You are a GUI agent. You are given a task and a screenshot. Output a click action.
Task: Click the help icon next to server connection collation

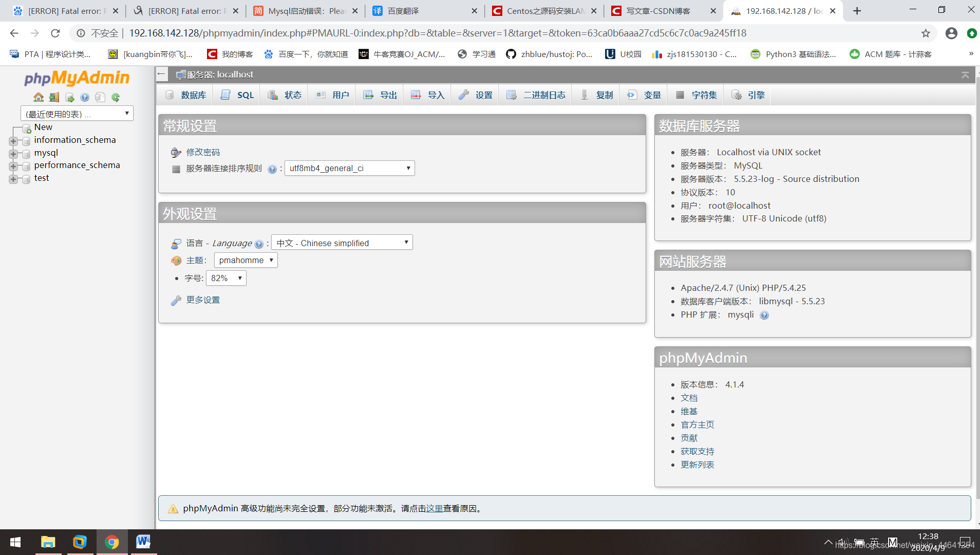pyautogui.click(x=272, y=169)
